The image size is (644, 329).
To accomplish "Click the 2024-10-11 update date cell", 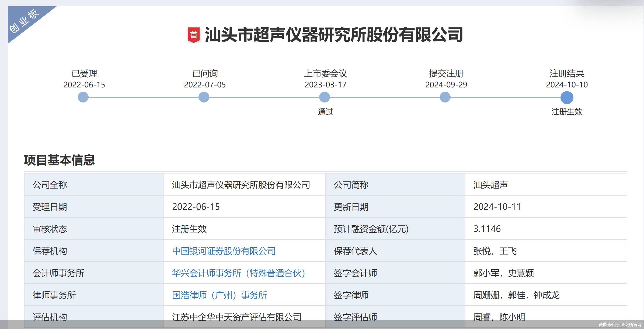I will 497,207.
